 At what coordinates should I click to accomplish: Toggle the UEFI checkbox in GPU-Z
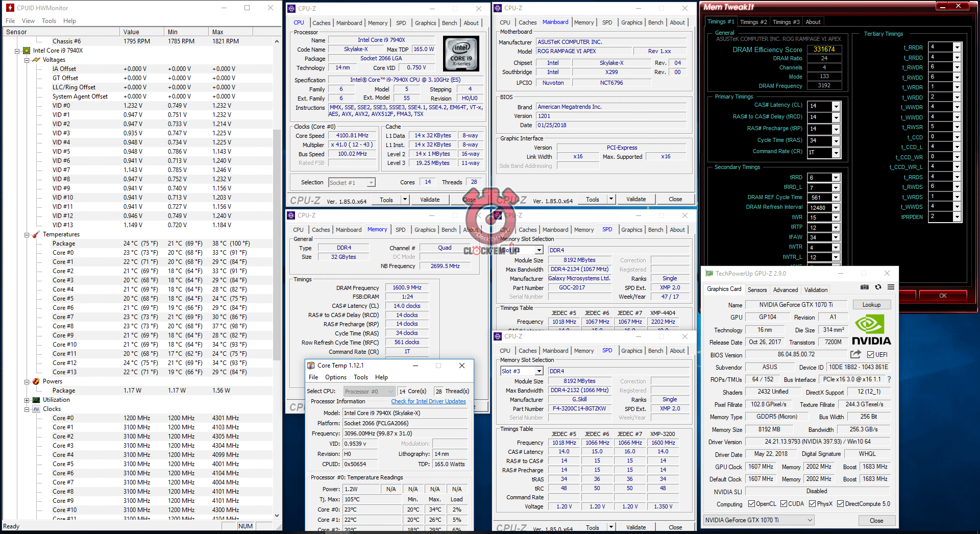870,355
